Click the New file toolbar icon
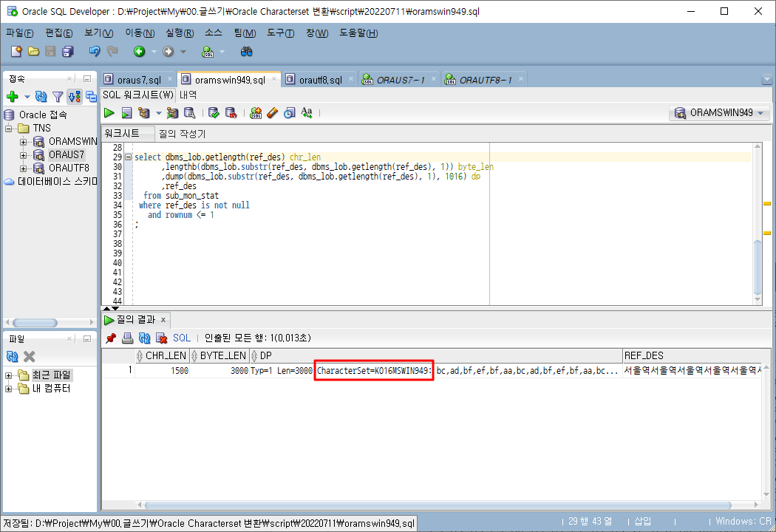This screenshot has width=776, height=532. [16, 51]
